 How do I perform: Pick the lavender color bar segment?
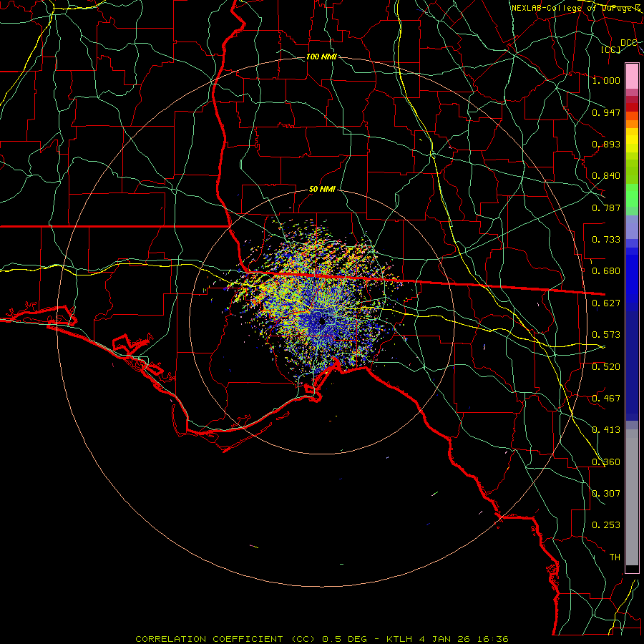tap(632, 227)
